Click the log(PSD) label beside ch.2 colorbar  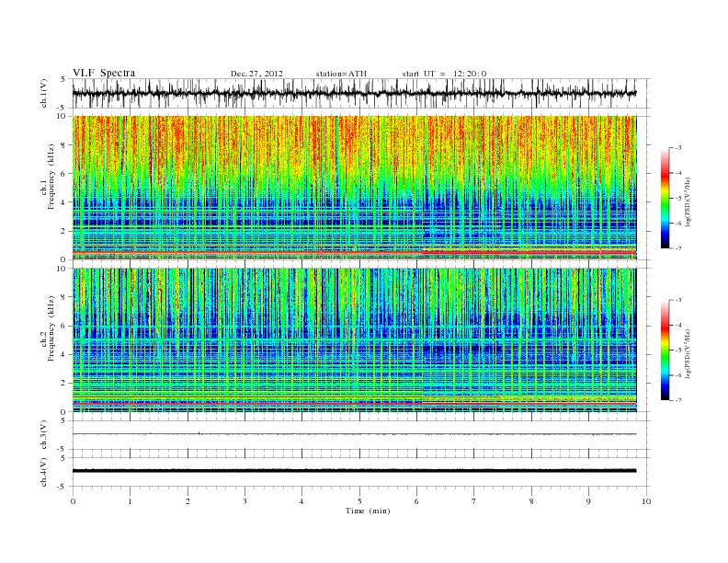coord(688,353)
